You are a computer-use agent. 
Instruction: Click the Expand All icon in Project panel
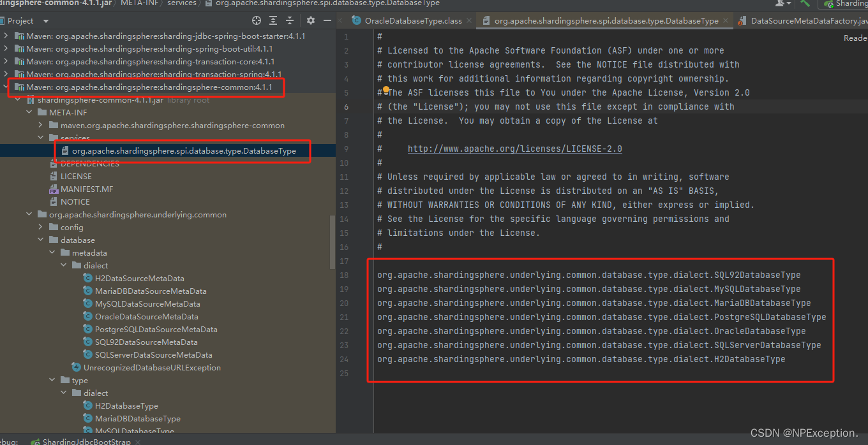pos(274,21)
